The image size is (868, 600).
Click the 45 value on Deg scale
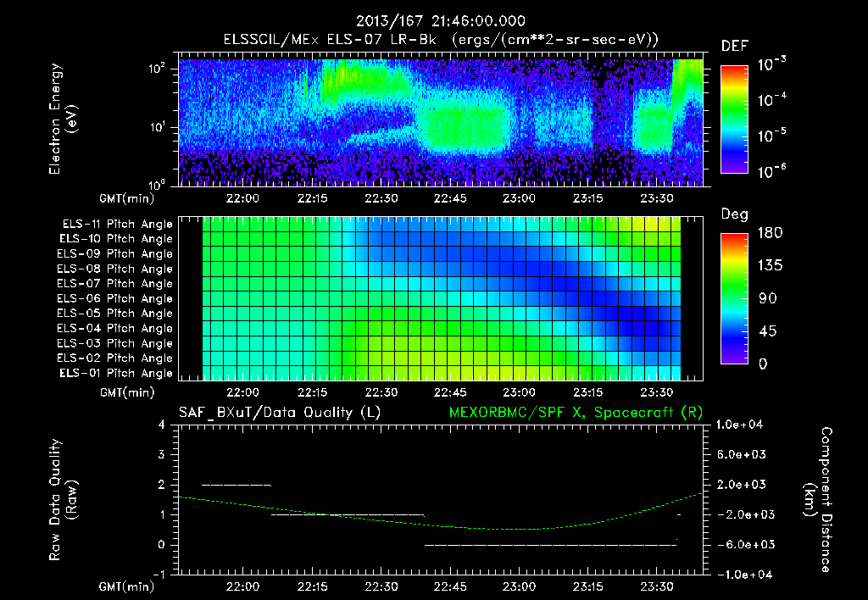[x=767, y=331]
